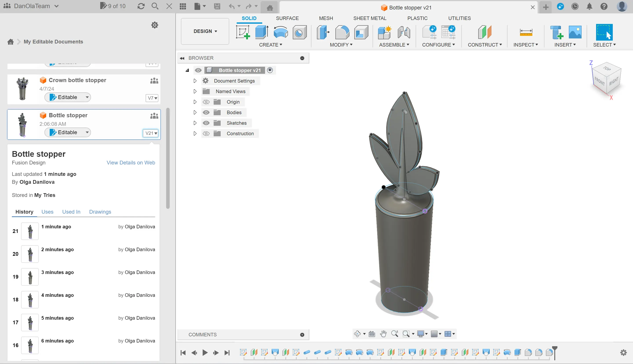Select the Fillet tool in Modify
Screen dimensions: 633x364
tap(342, 32)
